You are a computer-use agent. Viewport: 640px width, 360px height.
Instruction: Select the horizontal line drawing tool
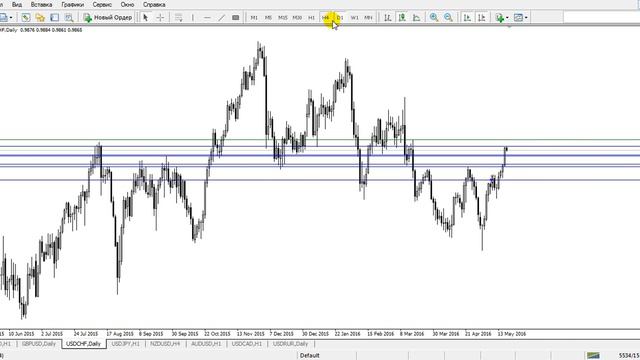coord(207,18)
